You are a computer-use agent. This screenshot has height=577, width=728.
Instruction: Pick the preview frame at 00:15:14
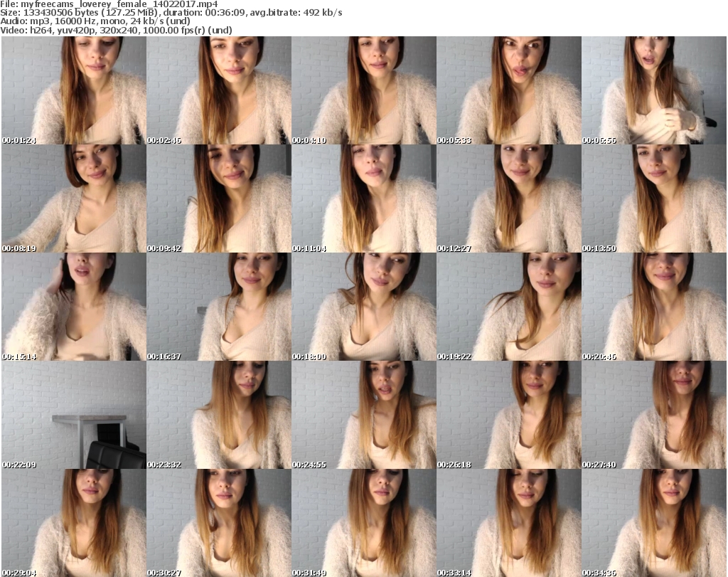click(x=74, y=307)
